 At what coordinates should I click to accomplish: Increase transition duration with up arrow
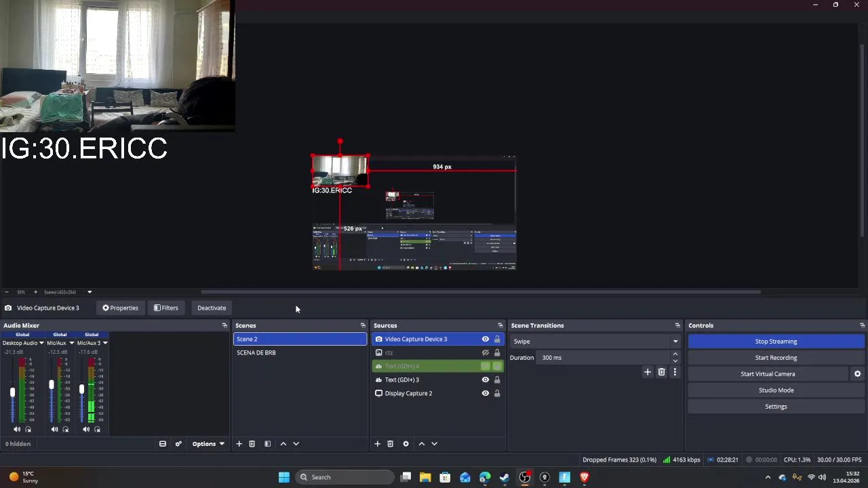point(675,354)
